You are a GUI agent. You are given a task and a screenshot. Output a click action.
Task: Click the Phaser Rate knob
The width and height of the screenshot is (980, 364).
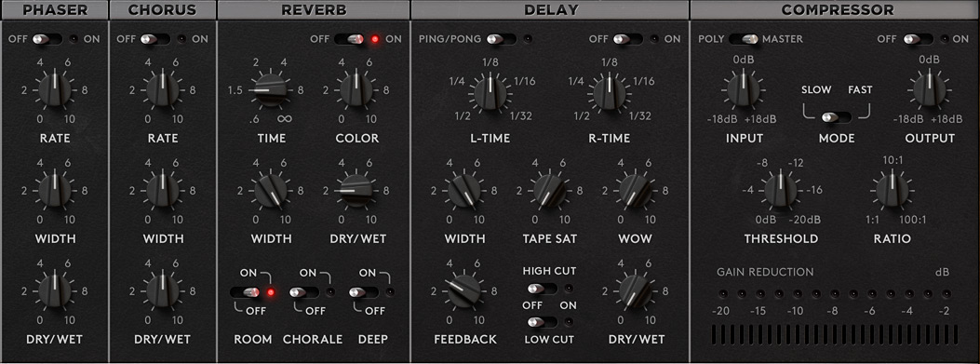click(55, 90)
